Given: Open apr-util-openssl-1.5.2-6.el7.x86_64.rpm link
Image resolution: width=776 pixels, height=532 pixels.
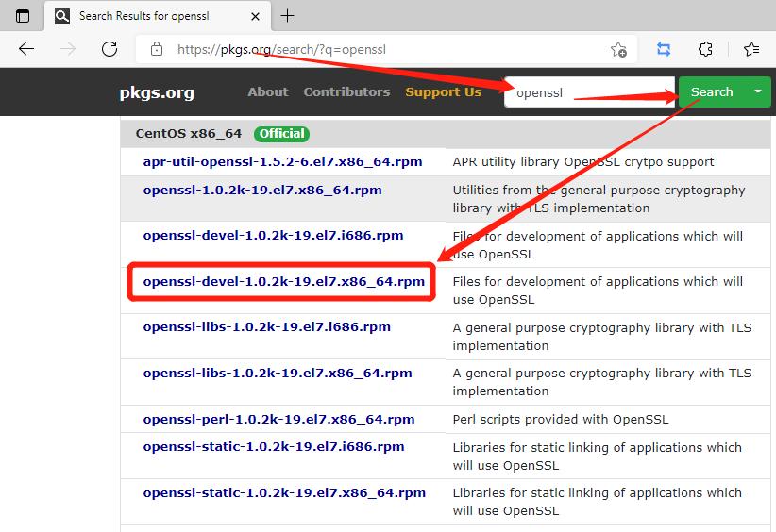Looking at the screenshot, I should pyautogui.click(x=282, y=161).
